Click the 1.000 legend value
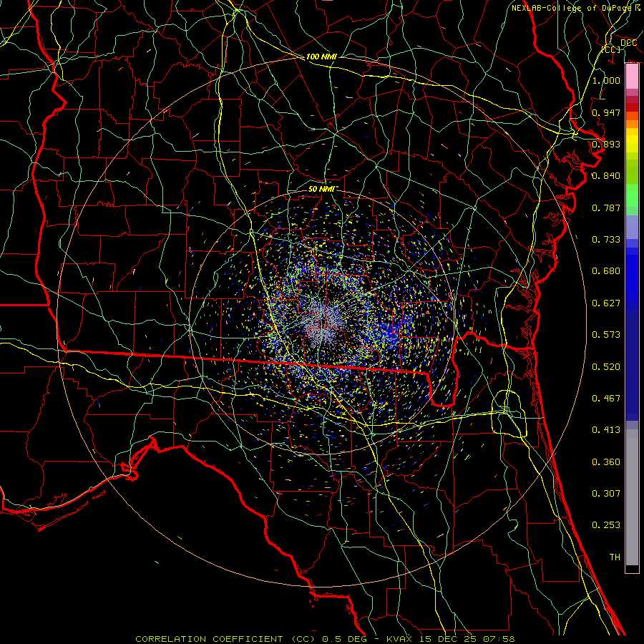Image resolution: width=644 pixels, height=644 pixels. pos(606,80)
